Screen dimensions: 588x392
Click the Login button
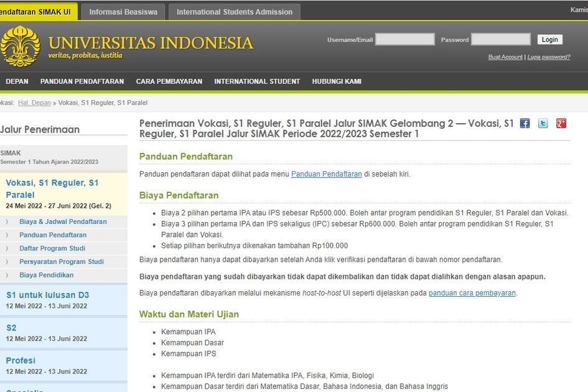coord(550,39)
